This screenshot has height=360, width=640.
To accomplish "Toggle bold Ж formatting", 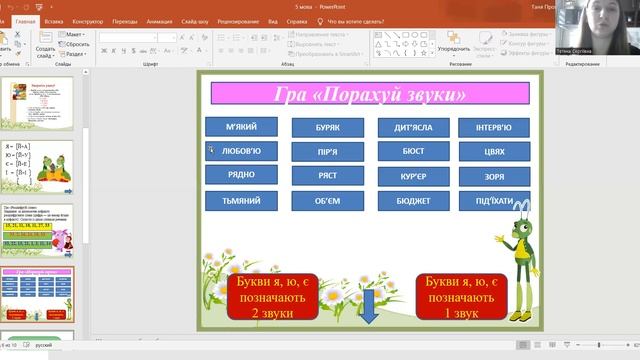I will tap(104, 51).
